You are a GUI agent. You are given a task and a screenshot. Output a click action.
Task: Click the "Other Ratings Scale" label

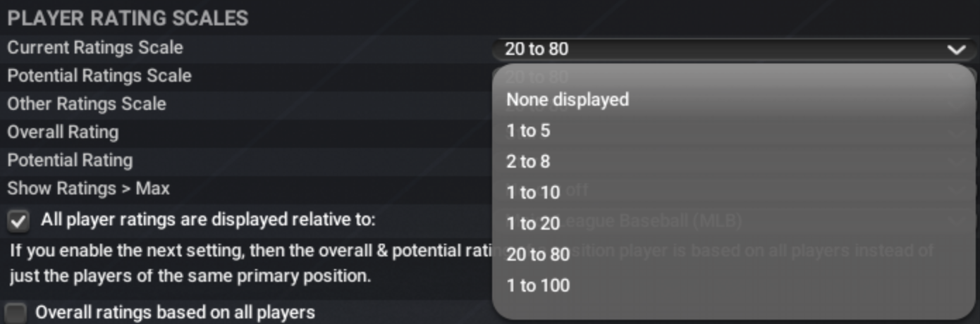(87, 104)
